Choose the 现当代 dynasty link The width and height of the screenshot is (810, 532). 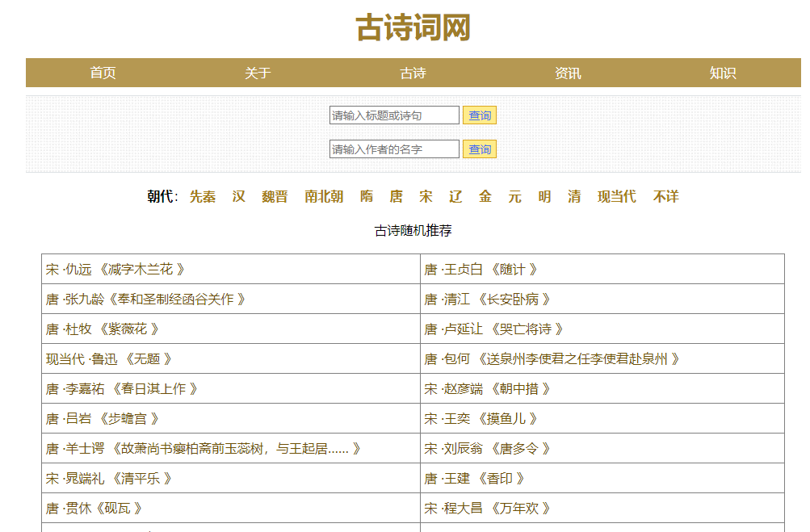pyautogui.click(x=617, y=197)
